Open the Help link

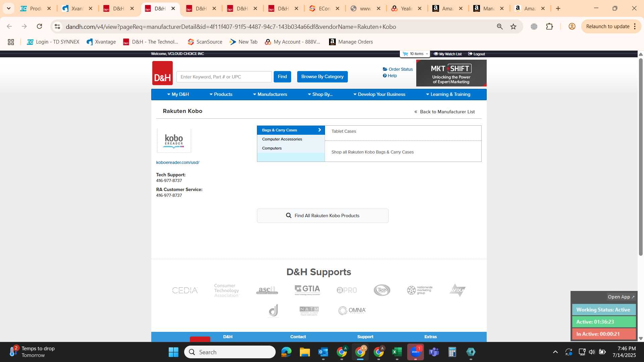pos(390,76)
